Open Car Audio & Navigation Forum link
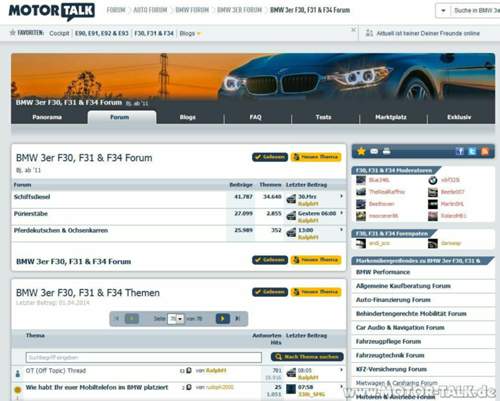The height and width of the screenshot is (401, 500). [400, 328]
